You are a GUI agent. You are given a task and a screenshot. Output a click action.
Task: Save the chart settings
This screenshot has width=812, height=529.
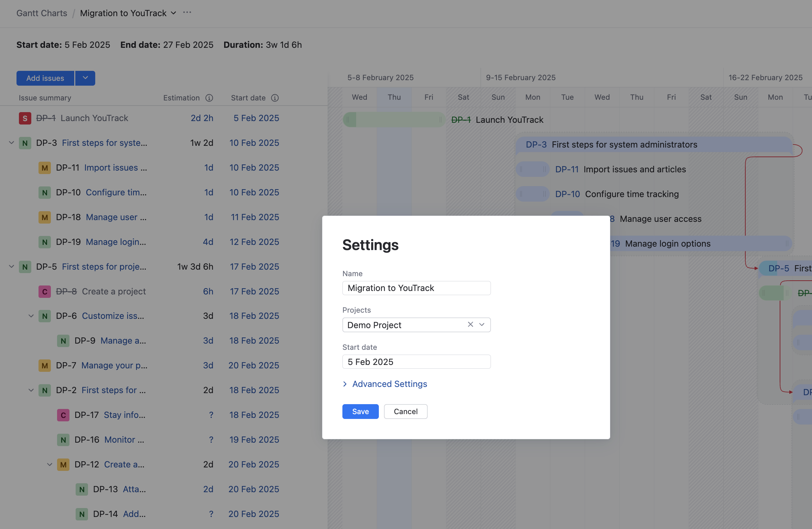360,411
